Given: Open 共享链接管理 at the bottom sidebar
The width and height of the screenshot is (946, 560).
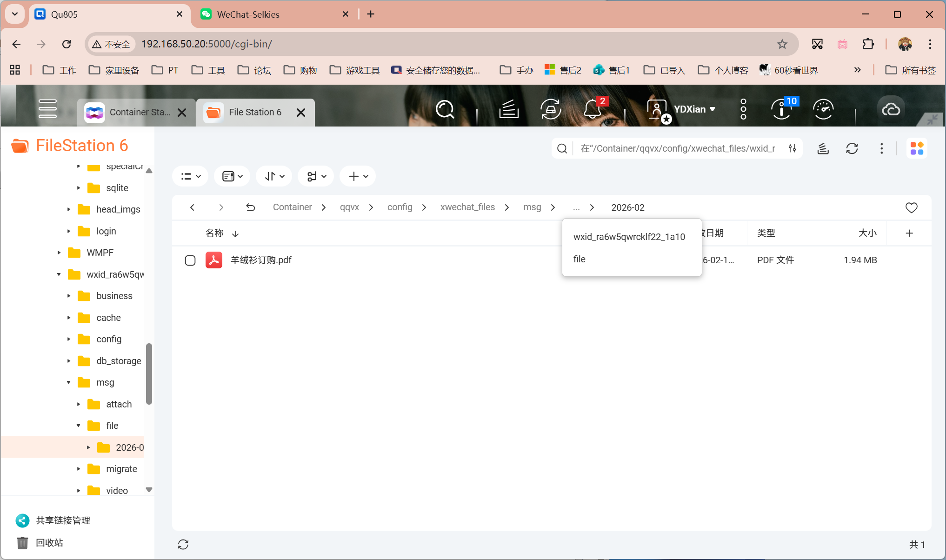Looking at the screenshot, I should click(62, 520).
